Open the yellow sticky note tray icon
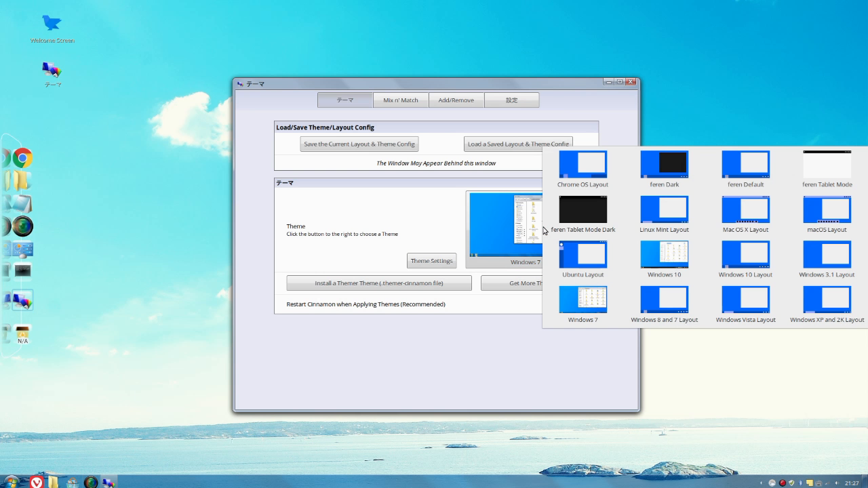This screenshot has width=868, height=488. tap(809, 483)
